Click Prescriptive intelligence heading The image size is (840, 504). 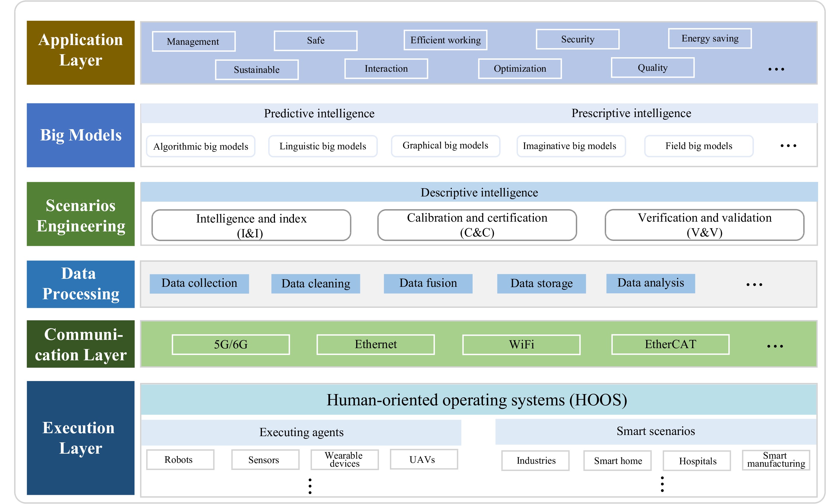(x=631, y=113)
